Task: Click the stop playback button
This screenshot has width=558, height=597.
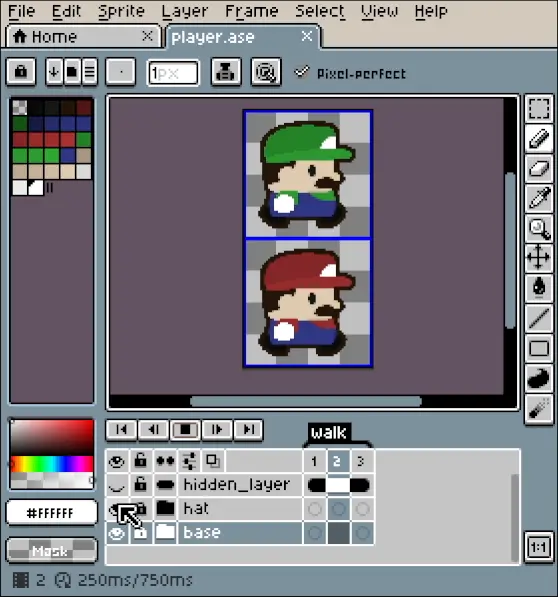Action: tap(185, 430)
